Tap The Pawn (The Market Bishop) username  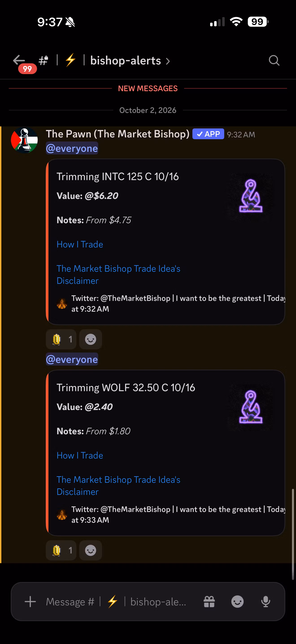point(118,134)
